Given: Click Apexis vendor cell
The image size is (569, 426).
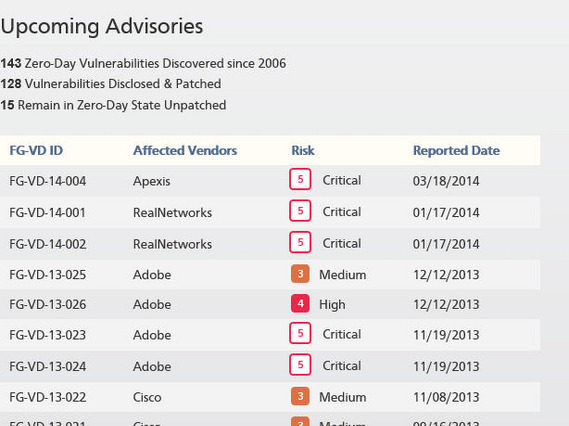Looking at the screenshot, I should click(151, 181).
